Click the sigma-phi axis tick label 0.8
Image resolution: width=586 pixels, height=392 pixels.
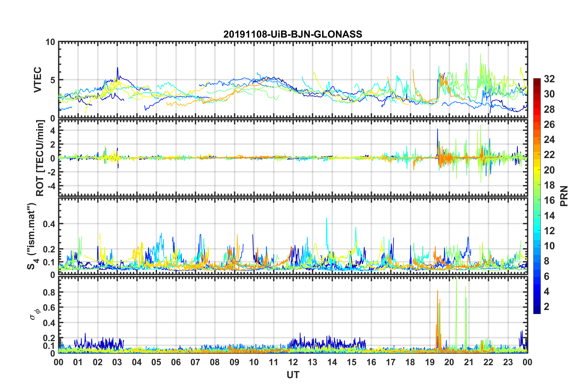pyautogui.click(x=48, y=292)
